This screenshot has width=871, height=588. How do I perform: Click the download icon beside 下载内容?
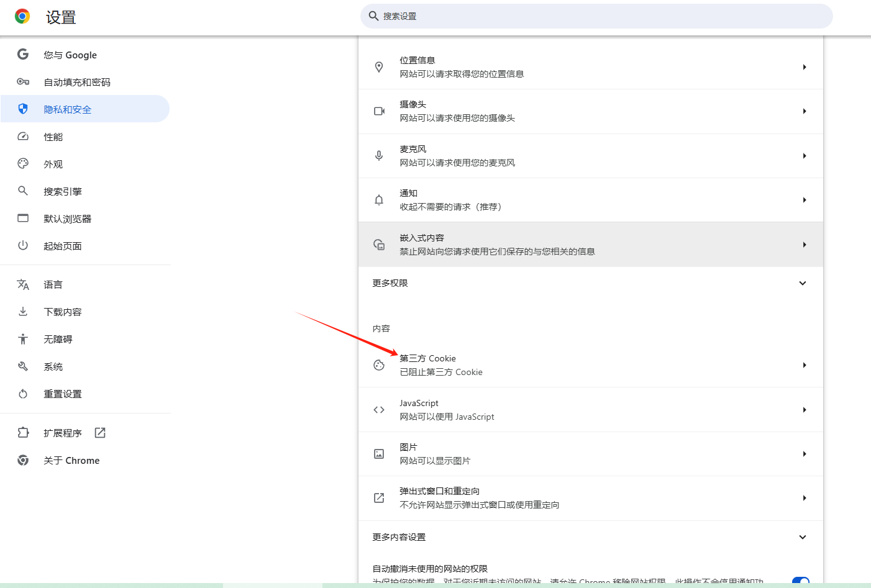coord(23,312)
